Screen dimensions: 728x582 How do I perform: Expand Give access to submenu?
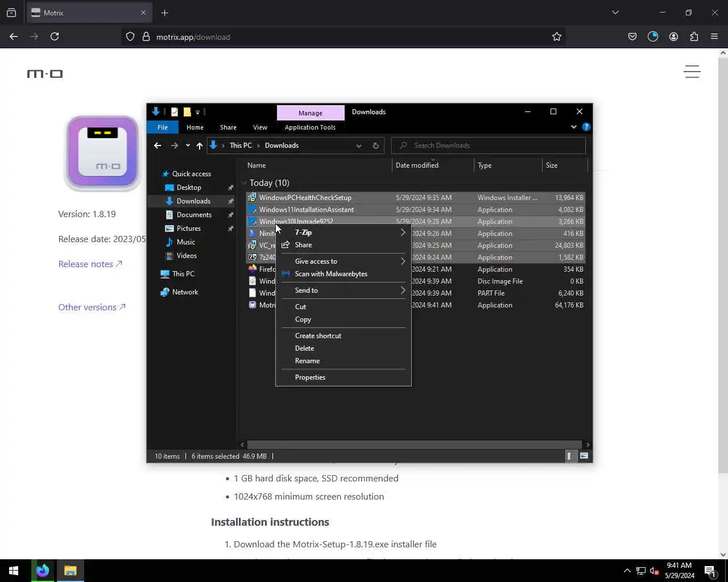point(344,261)
